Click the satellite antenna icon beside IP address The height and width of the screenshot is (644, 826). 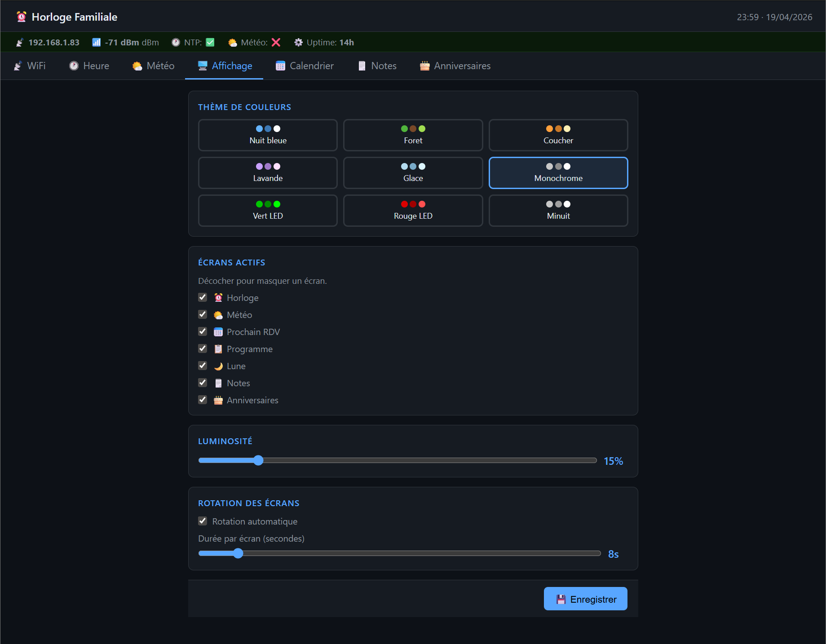pyautogui.click(x=19, y=42)
